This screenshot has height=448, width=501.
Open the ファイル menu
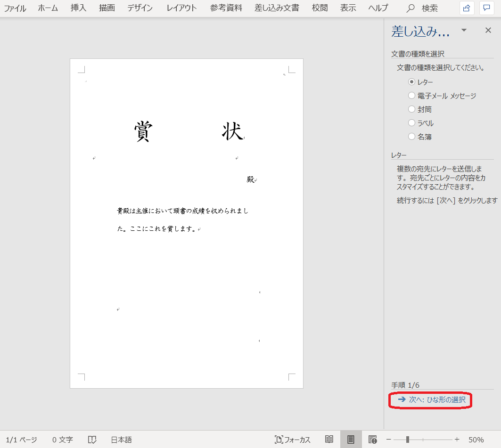[x=15, y=8]
